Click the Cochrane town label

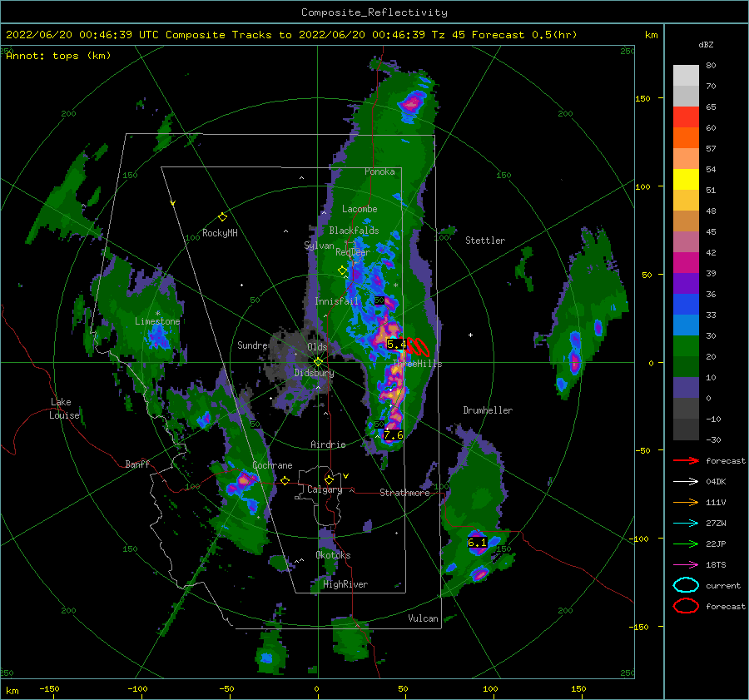coord(272,465)
